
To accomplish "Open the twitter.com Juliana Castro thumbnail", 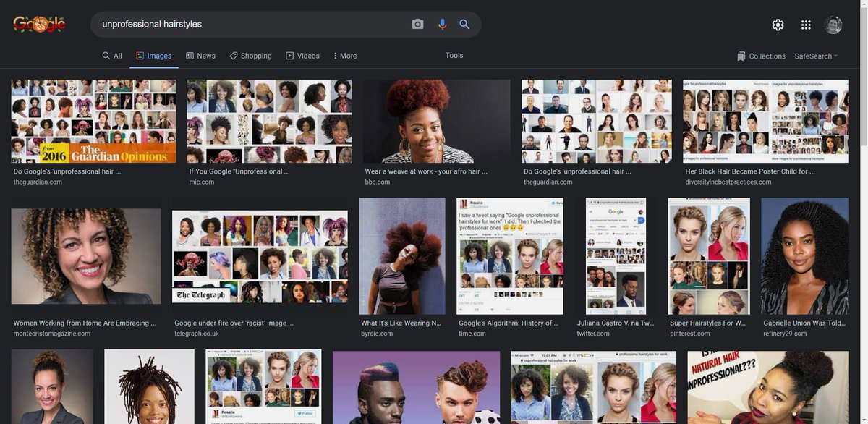I will pyautogui.click(x=616, y=256).
